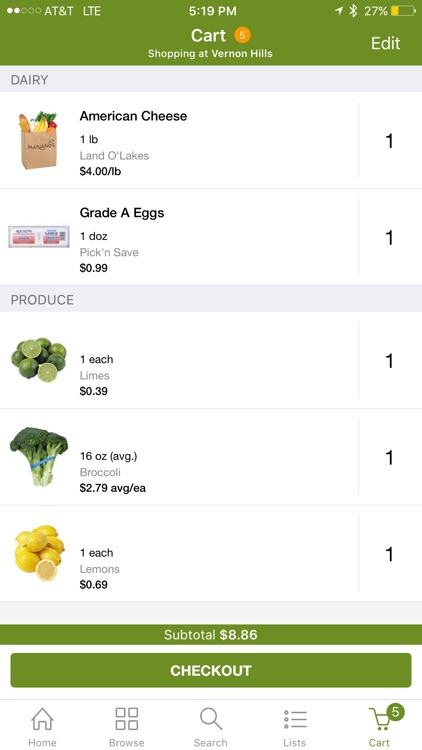This screenshot has height=750, width=422.
Task: Tap the Lemons product image
Action: 39,553
